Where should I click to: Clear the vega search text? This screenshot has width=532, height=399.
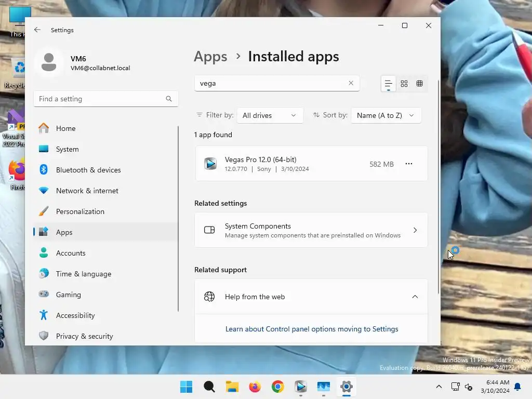351,83
